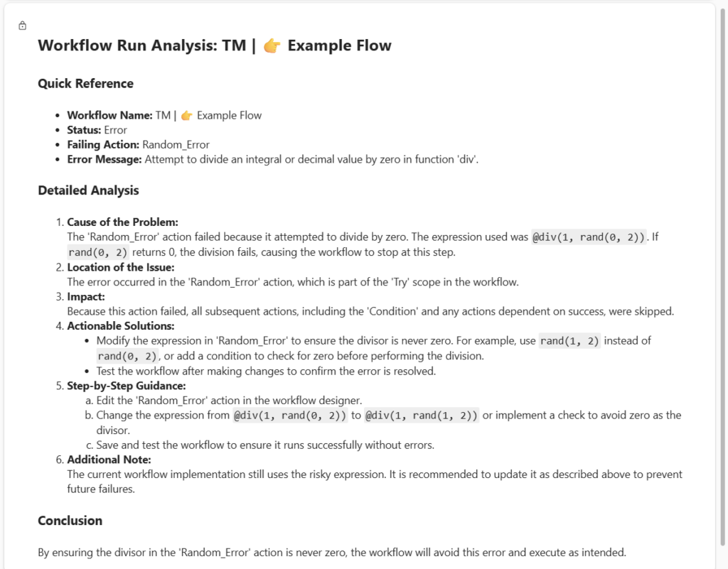Viewport: 728px width, 569px height.
Task: Click the 'Failing Action: Random_Error' line
Action: tap(138, 145)
